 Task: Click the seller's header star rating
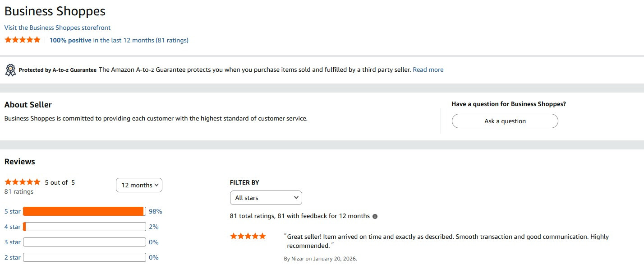coord(23,40)
